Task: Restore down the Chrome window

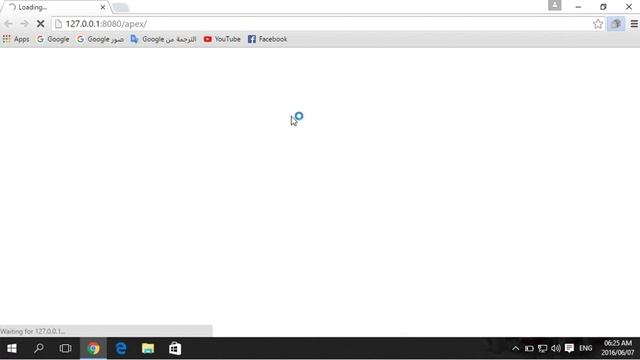Action: pos(603,7)
